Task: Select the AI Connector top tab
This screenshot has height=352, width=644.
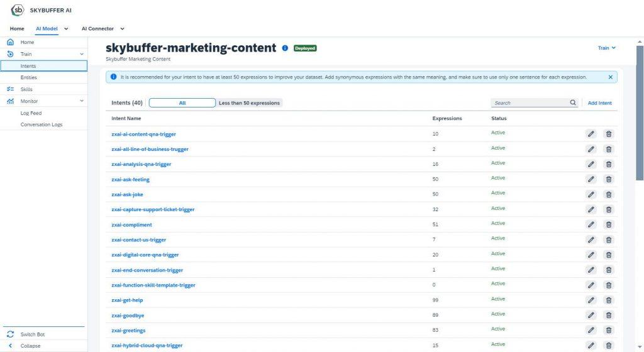Action: coord(97,29)
